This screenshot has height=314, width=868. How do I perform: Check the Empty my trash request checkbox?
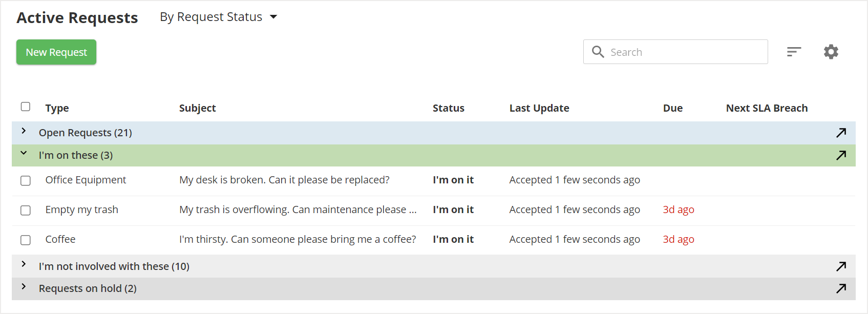[x=26, y=211]
